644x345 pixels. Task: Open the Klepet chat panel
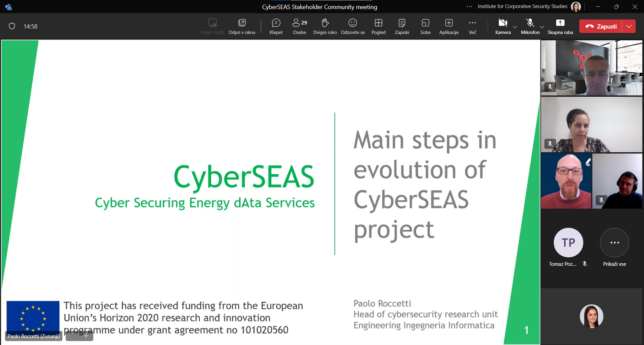coord(276,26)
